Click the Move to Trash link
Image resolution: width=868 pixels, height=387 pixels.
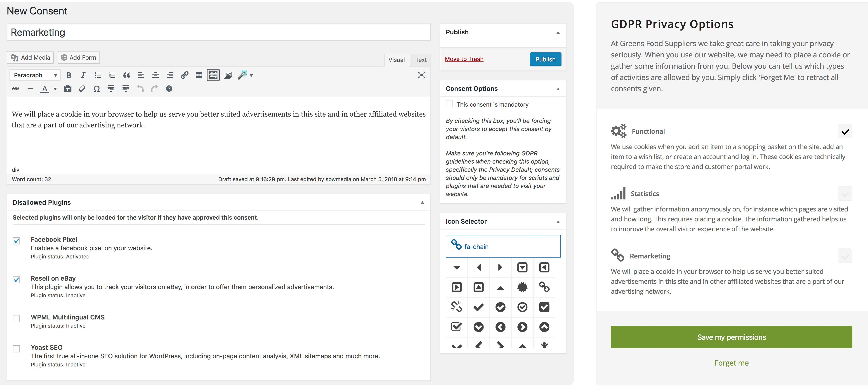click(x=464, y=59)
